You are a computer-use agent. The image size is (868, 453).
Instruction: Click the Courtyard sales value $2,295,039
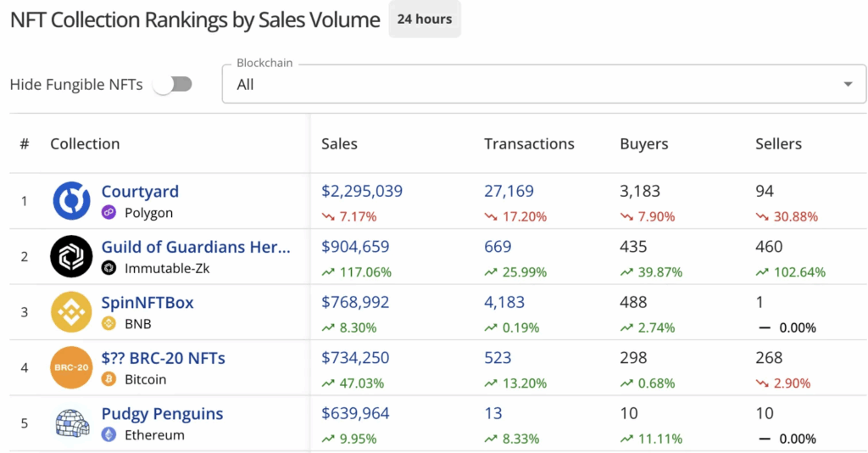coord(362,191)
